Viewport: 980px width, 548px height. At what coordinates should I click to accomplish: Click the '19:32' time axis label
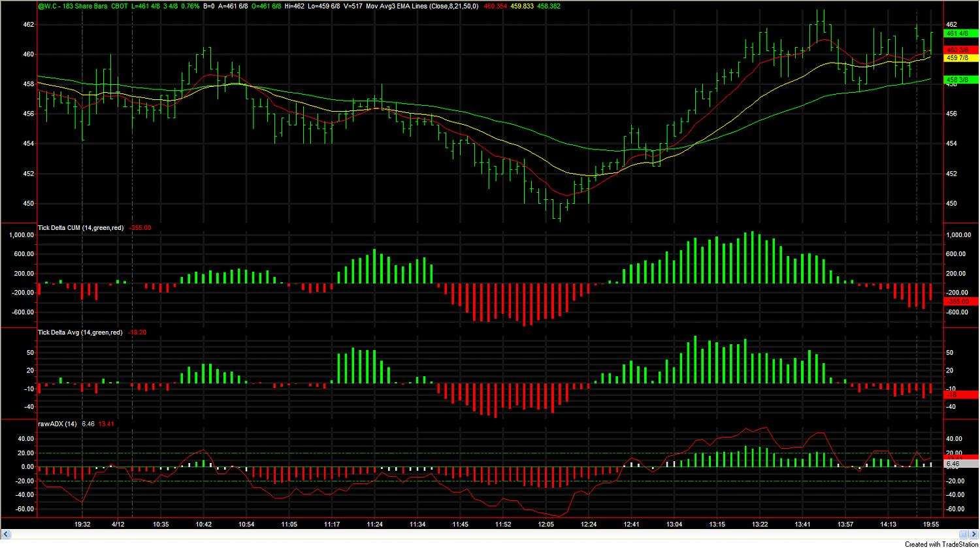82,524
